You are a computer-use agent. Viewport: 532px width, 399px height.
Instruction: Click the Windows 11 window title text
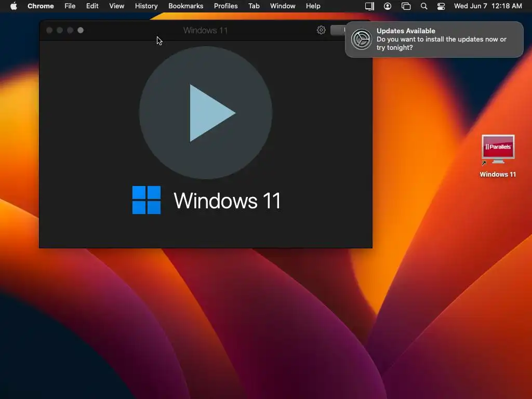pyautogui.click(x=205, y=30)
